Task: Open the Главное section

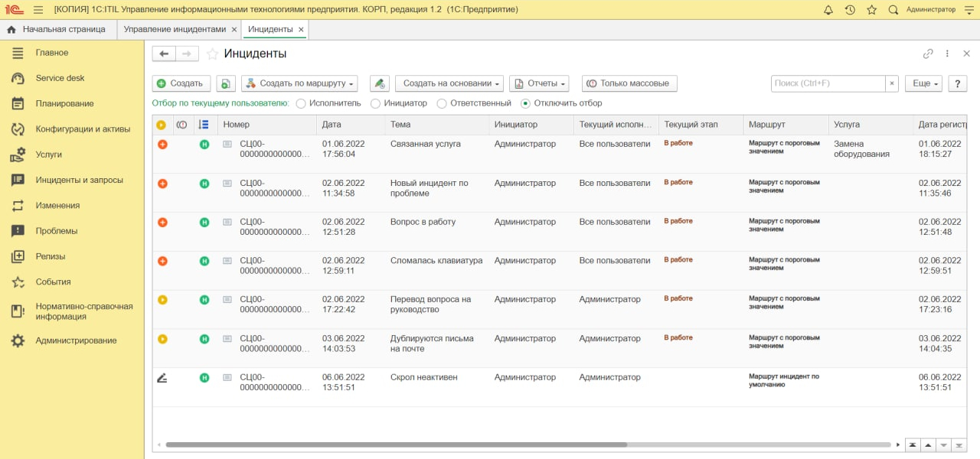Action: (x=72, y=53)
